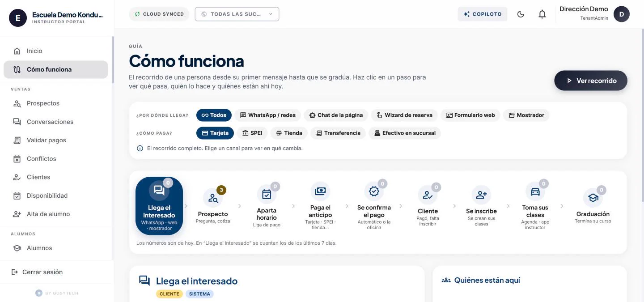Screen dimensions: 644x302
Task: Select Tienda payment method
Action: [289, 133]
